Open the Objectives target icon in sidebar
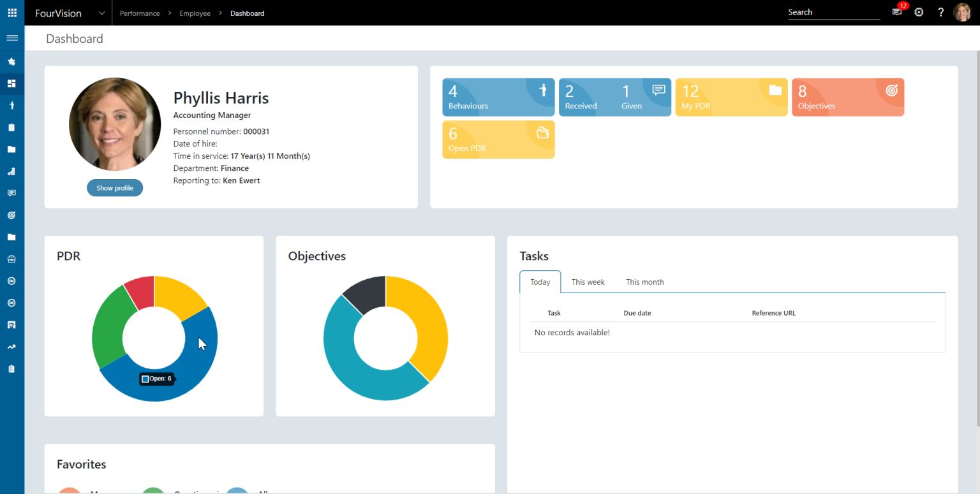The height and width of the screenshot is (494, 980). [x=11, y=215]
